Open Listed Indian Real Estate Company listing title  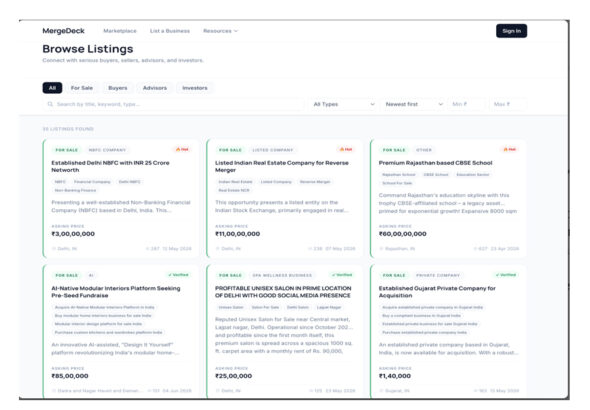coord(282,166)
